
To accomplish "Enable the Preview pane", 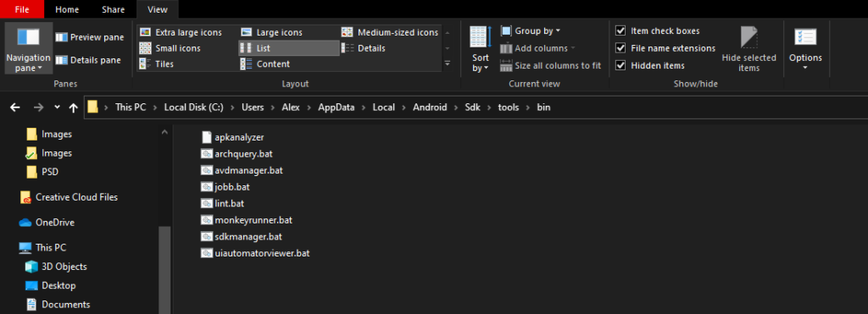I will (90, 37).
